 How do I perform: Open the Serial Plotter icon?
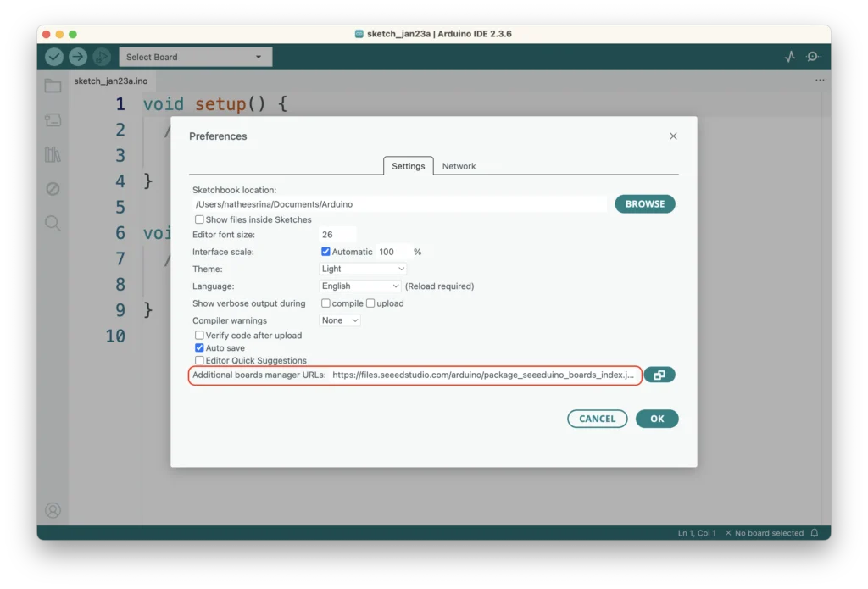tap(790, 57)
